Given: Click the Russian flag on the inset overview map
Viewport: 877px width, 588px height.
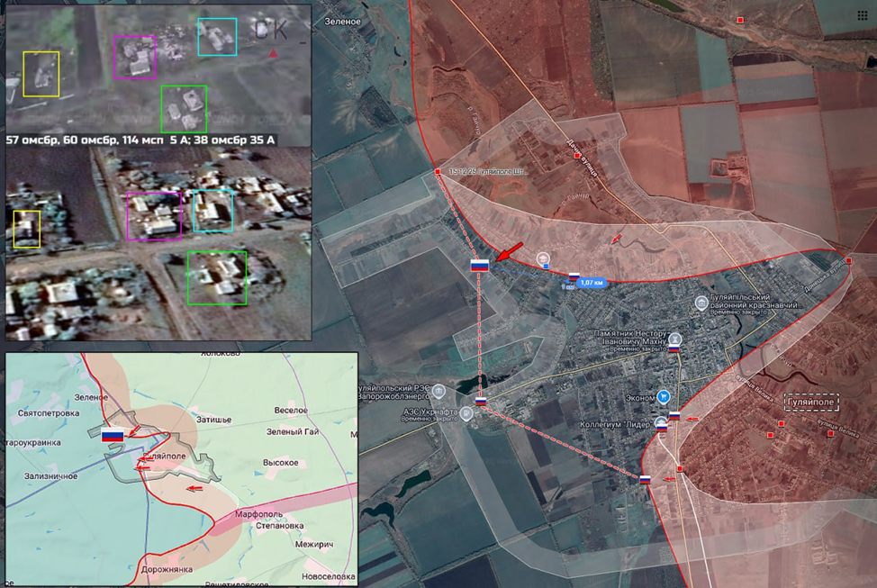Looking at the screenshot, I should point(113,436).
